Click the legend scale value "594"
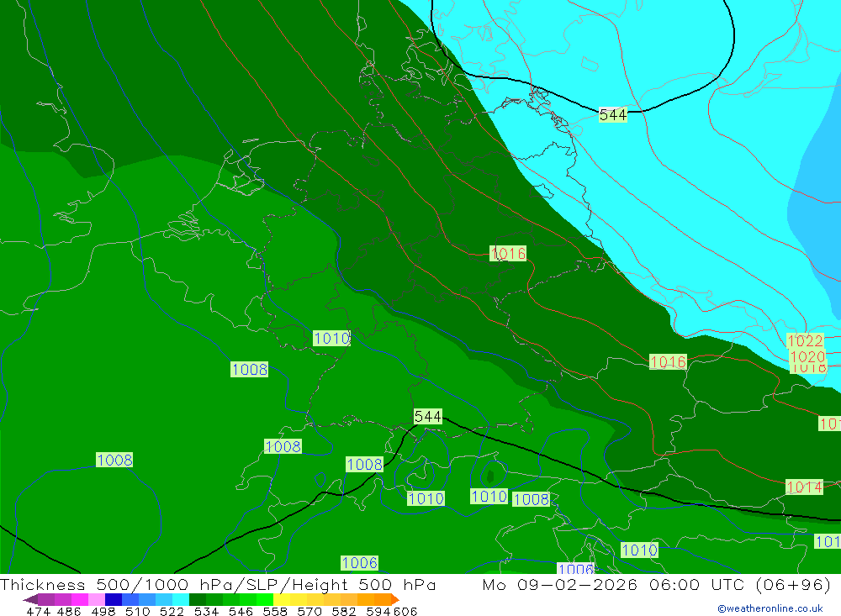This screenshot has width=841, height=616. pyautogui.click(x=378, y=611)
